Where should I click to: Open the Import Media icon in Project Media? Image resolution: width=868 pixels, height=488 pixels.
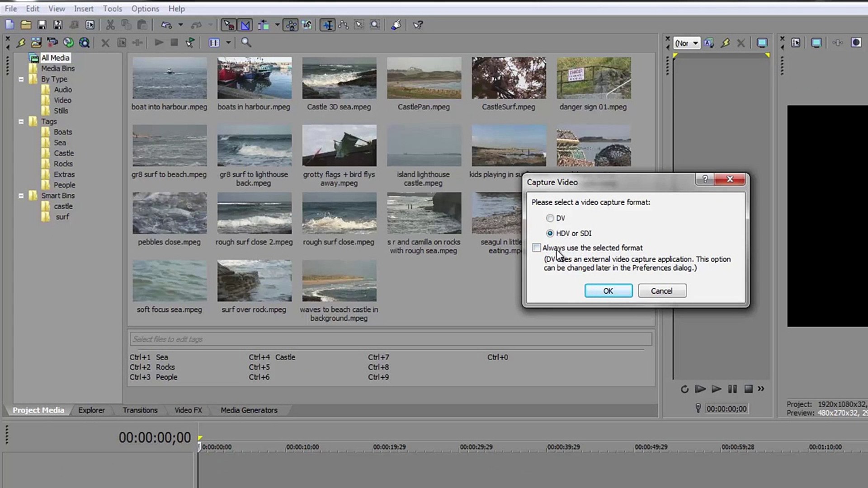(36, 42)
